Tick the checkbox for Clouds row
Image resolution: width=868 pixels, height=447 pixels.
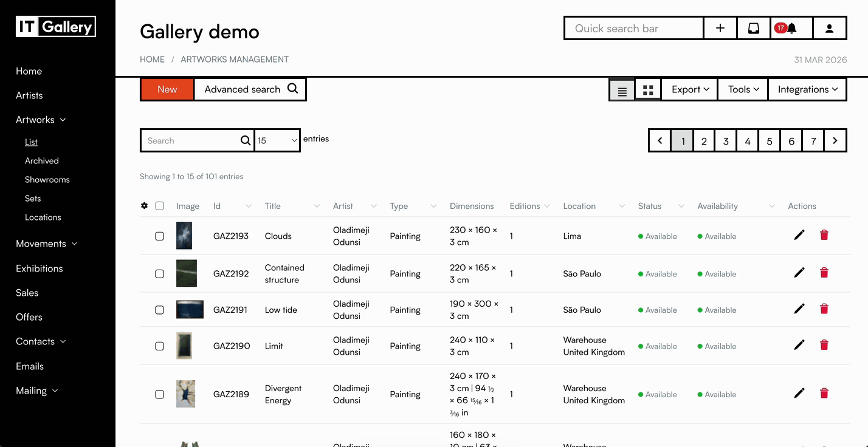(159, 236)
